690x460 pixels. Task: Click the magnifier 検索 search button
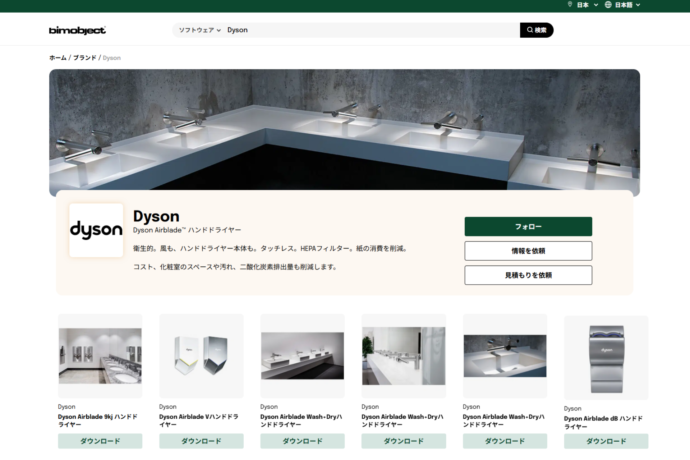click(536, 30)
